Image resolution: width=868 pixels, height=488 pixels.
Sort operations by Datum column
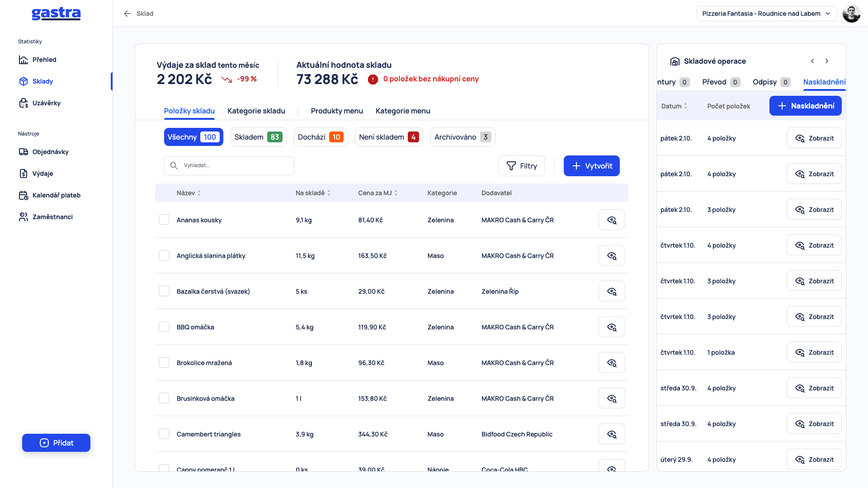(x=674, y=106)
